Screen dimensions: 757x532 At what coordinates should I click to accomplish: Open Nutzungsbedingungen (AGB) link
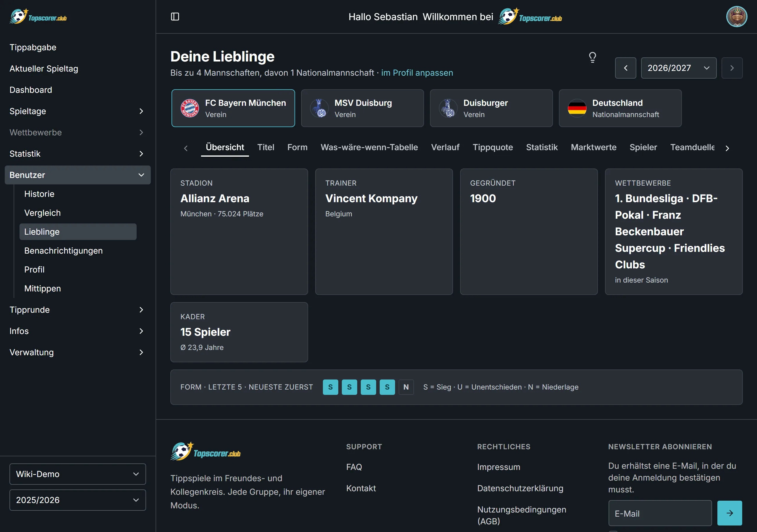[x=522, y=515]
